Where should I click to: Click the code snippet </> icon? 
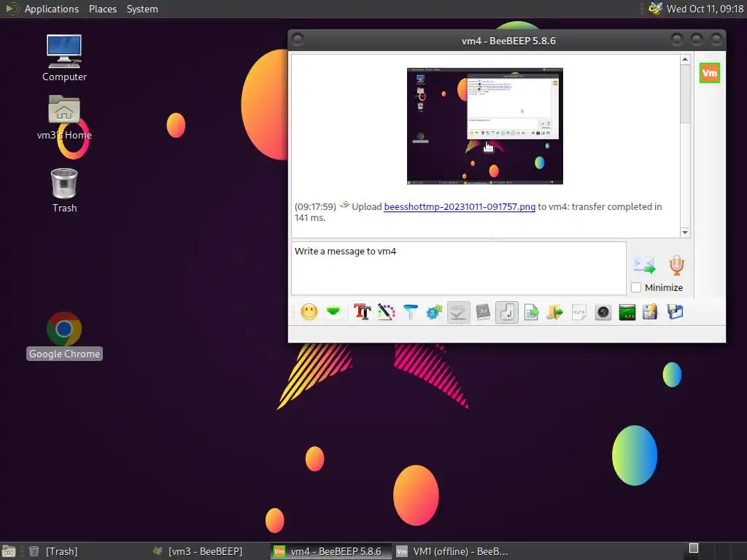pyautogui.click(x=578, y=312)
